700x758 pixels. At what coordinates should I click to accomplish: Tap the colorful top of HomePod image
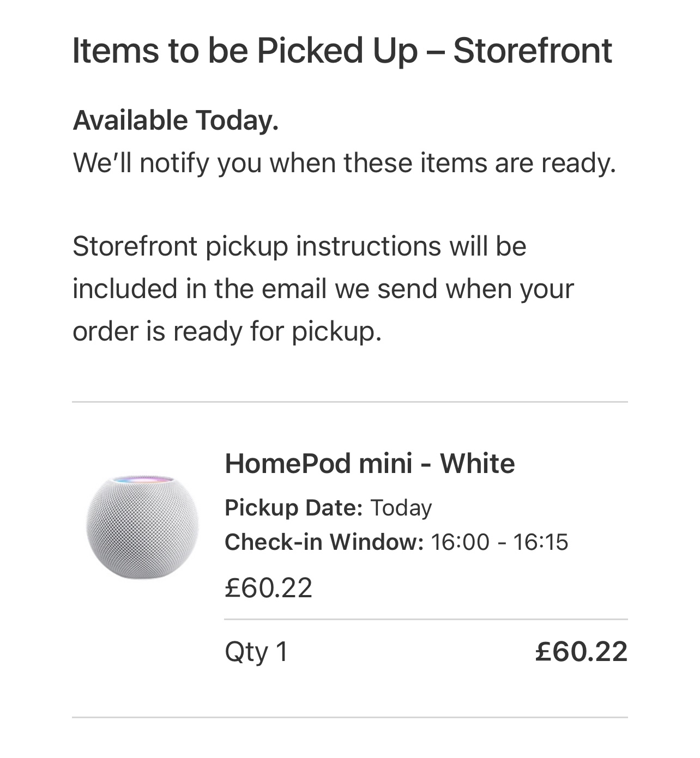click(x=143, y=481)
